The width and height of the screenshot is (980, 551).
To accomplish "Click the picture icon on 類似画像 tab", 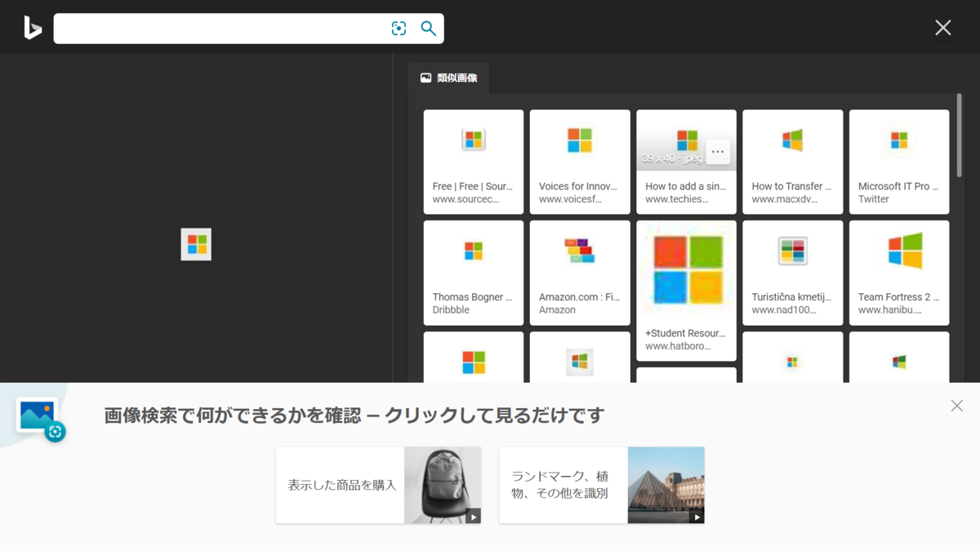I will click(425, 78).
